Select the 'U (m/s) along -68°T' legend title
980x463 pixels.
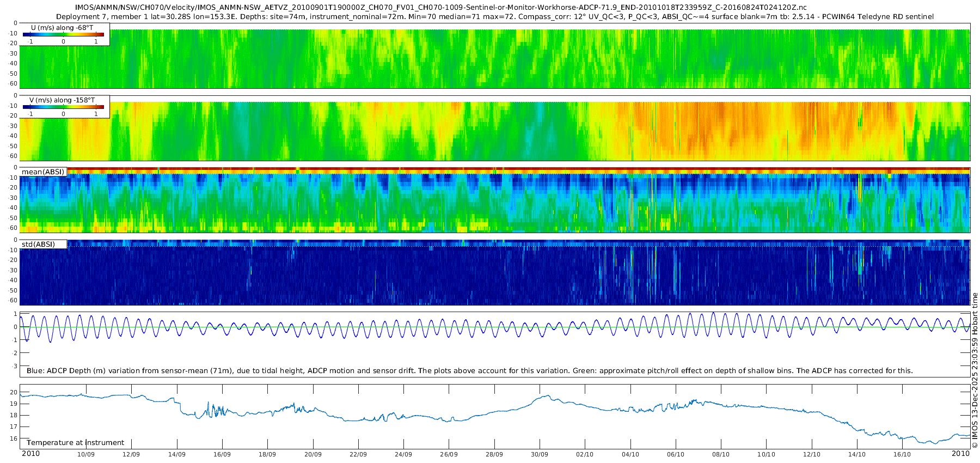[62, 27]
